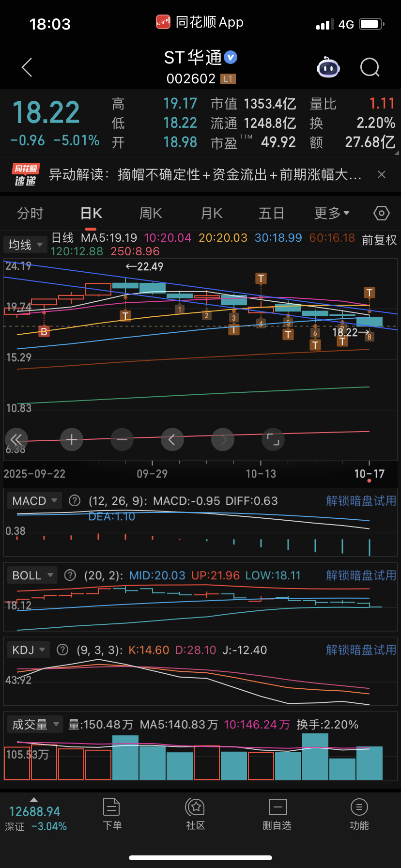The width and height of the screenshot is (401, 868).
Task: Open KDJ indicator help question mark
Action: 62,650
